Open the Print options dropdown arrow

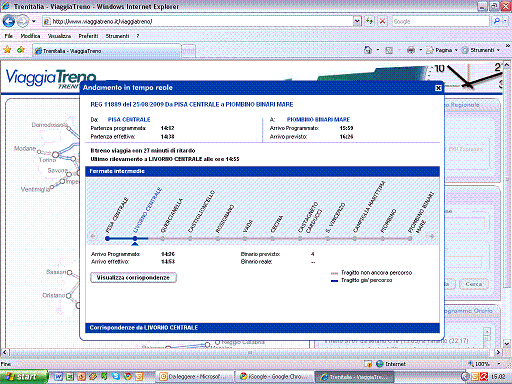[420, 50]
